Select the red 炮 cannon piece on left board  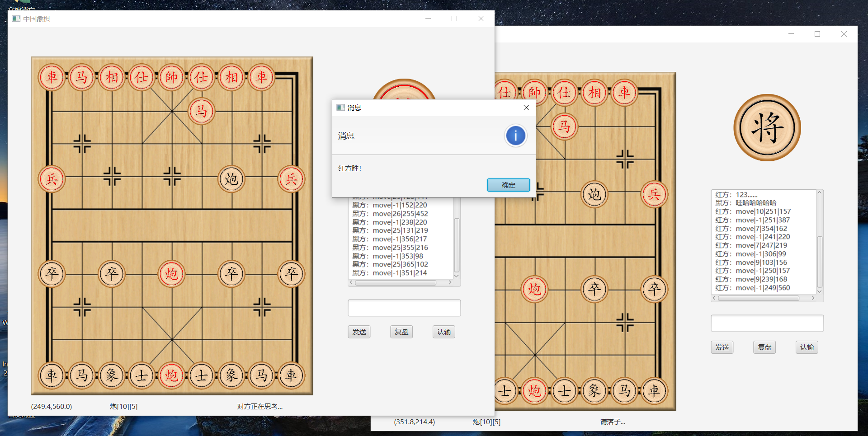171,274
